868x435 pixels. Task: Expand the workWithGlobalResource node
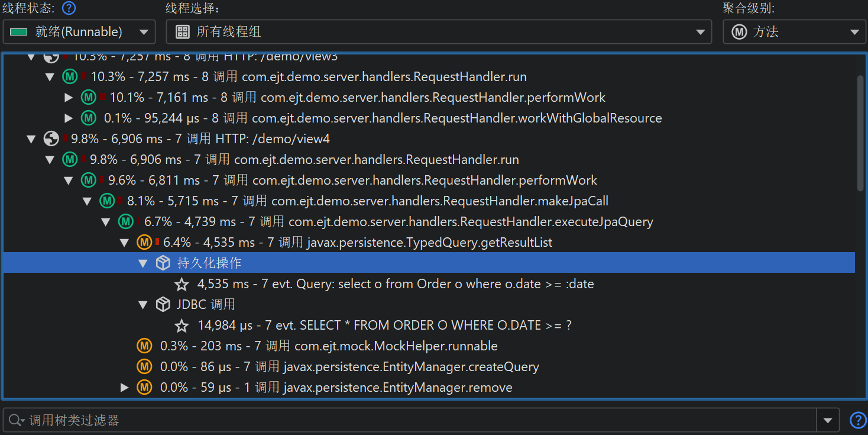click(x=69, y=118)
